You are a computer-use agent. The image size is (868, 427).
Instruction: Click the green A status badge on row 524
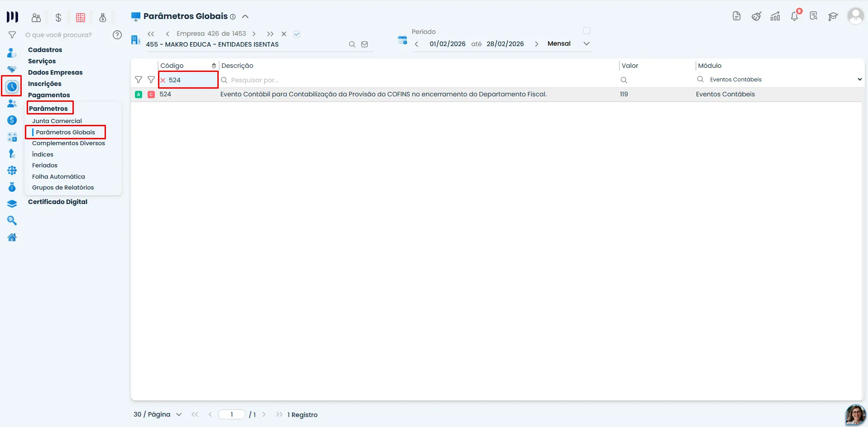coord(139,95)
